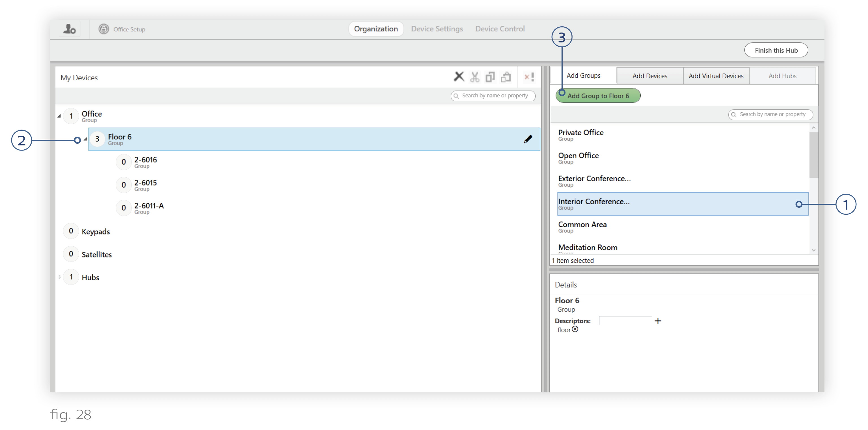Click the delete X icon in My Devices

[x=458, y=77]
